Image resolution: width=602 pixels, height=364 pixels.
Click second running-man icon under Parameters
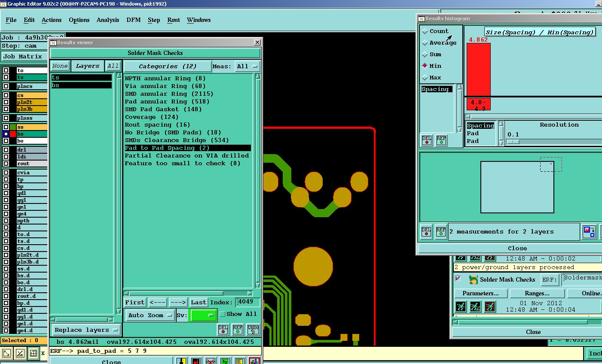(475, 306)
